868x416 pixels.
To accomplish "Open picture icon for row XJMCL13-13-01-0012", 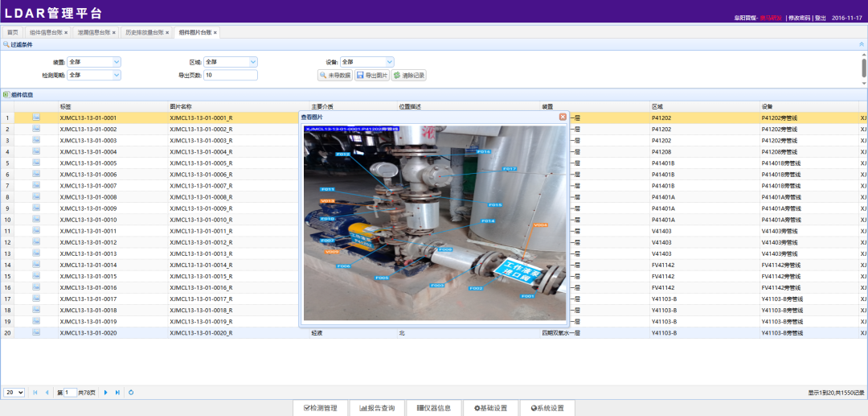I will coord(36,242).
